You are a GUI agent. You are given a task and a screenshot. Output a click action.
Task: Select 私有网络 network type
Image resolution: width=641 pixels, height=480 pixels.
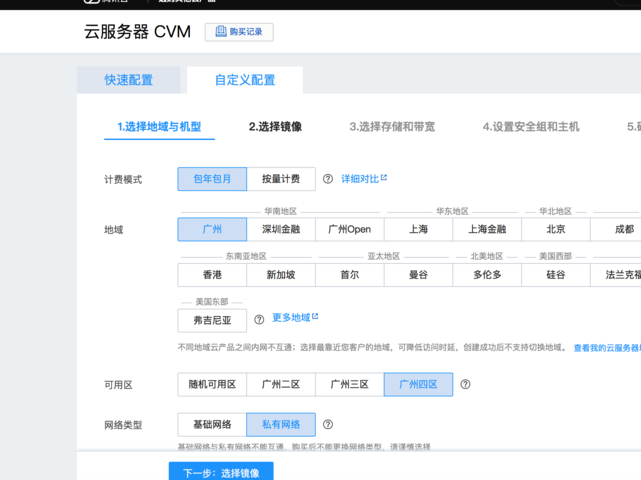281,424
